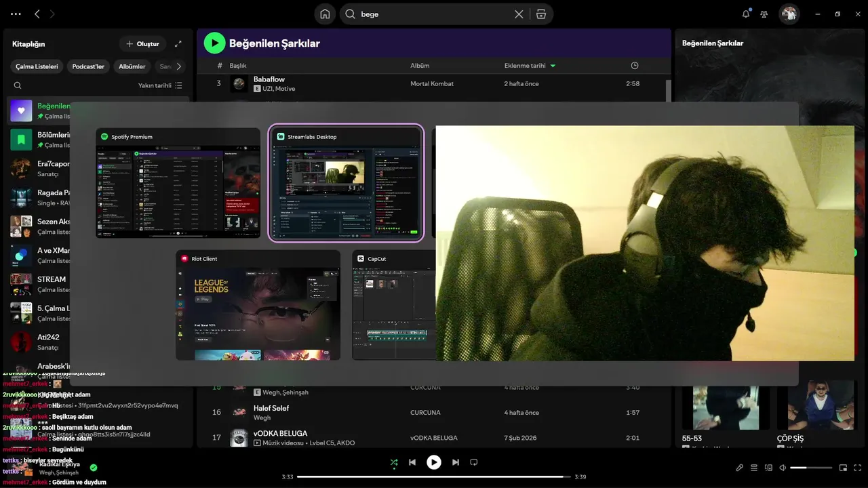This screenshot has height=488, width=868.
Task: Open the Spotify Home page
Action: (x=325, y=14)
